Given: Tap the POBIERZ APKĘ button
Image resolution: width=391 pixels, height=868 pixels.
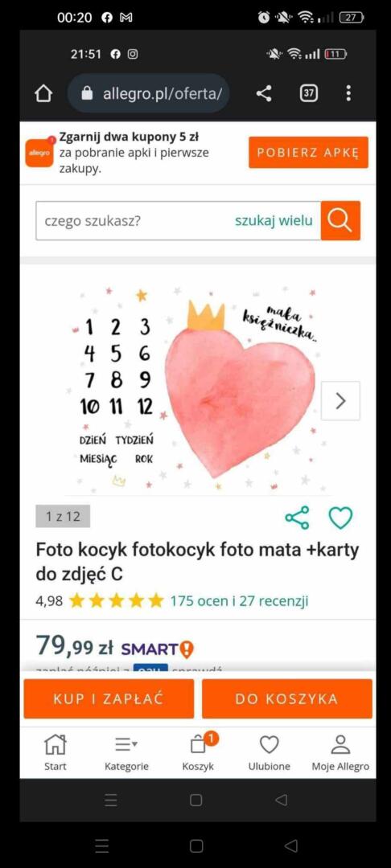Looking at the screenshot, I should click(x=308, y=152).
